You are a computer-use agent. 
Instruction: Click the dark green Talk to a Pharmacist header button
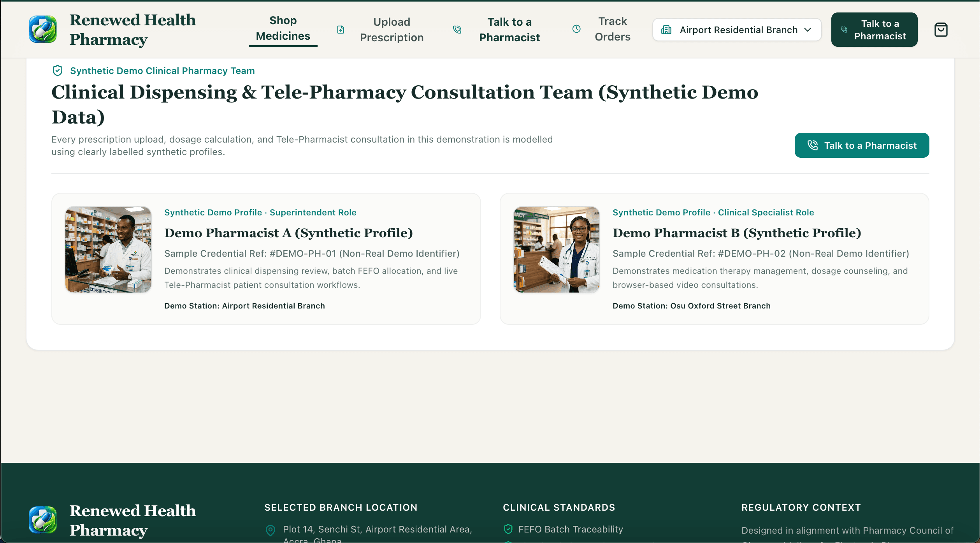pos(874,30)
